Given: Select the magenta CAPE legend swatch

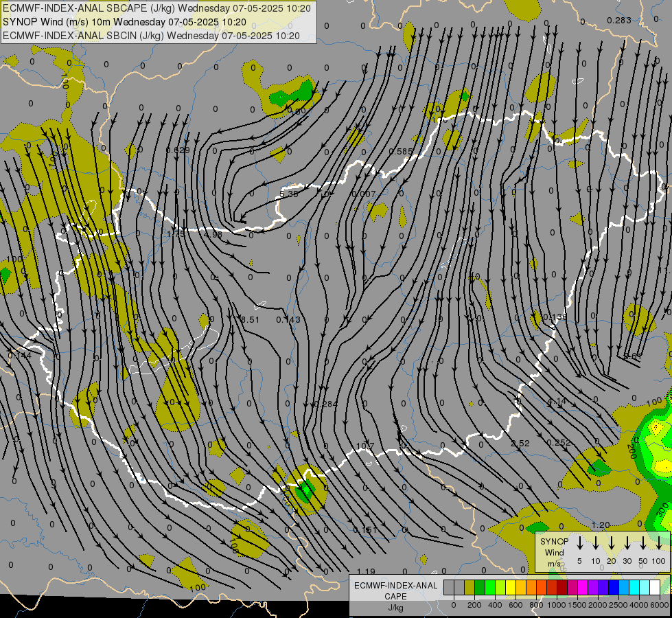Looking at the screenshot, I should tap(583, 587).
